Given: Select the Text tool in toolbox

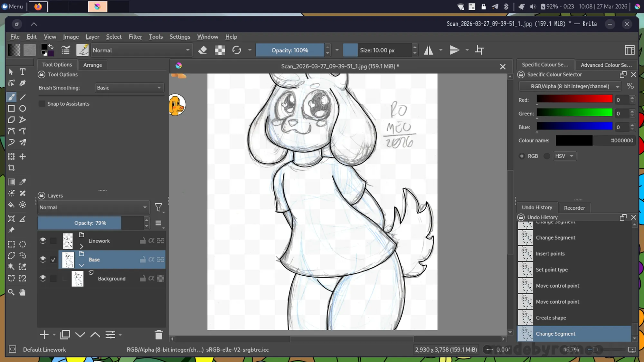Looking at the screenshot, I should tap(23, 71).
